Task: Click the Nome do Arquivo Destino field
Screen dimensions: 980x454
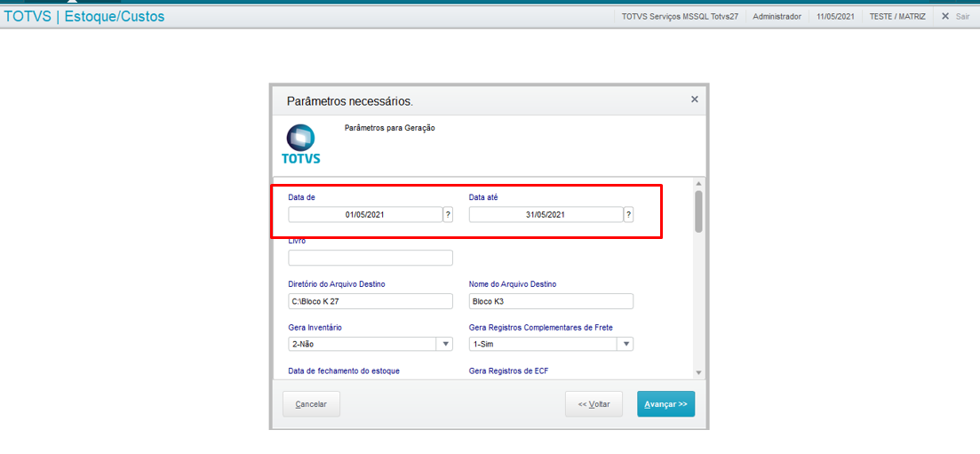Action: pos(551,301)
